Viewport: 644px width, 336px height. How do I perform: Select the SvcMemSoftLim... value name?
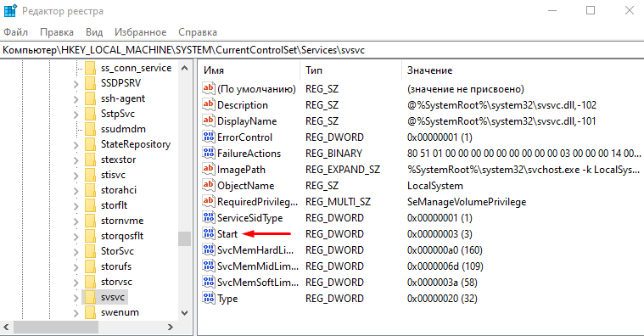pos(258,283)
